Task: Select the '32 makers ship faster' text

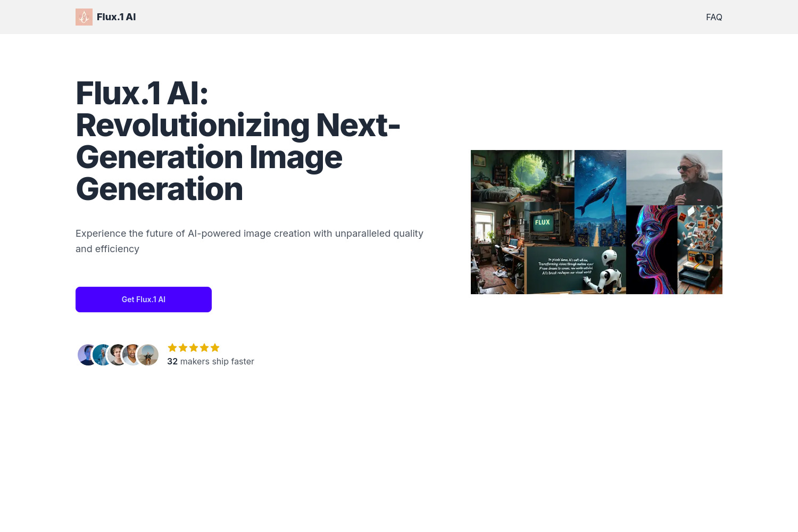Action: (211, 361)
